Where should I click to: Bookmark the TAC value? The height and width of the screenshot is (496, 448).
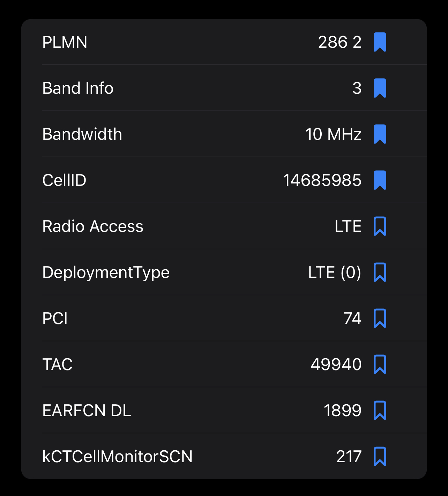[380, 365]
